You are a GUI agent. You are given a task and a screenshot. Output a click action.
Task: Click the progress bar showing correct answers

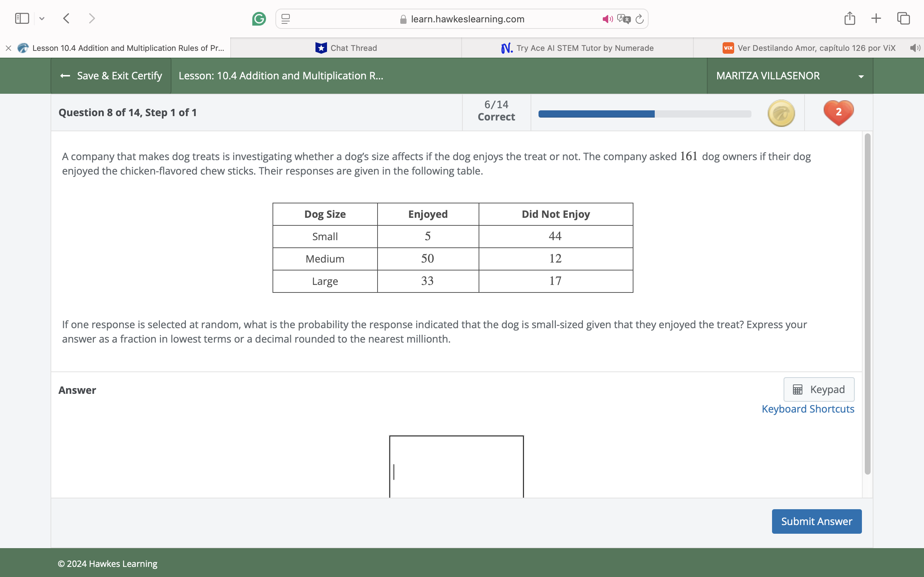(644, 113)
